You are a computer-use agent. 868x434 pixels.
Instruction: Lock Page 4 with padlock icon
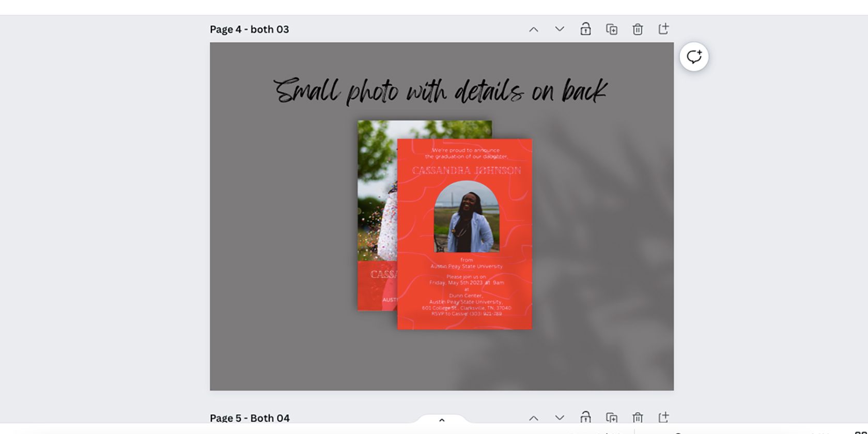(585, 29)
